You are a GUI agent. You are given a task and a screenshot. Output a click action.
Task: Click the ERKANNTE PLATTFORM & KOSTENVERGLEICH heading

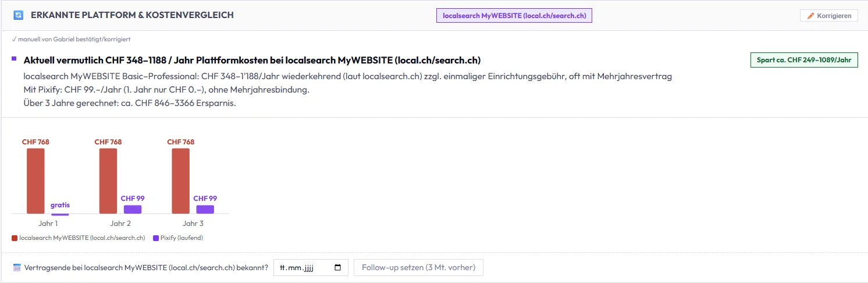[x=132, y=15]
